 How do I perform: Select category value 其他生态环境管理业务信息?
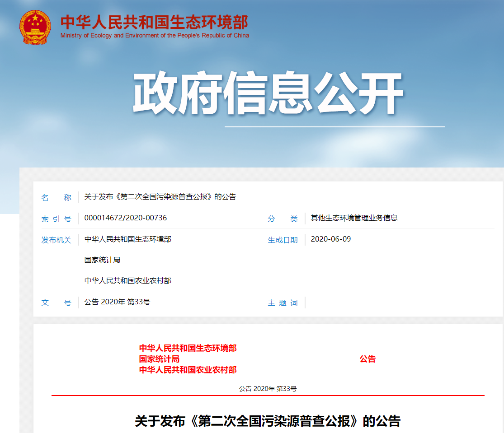(x=354, y=218)
